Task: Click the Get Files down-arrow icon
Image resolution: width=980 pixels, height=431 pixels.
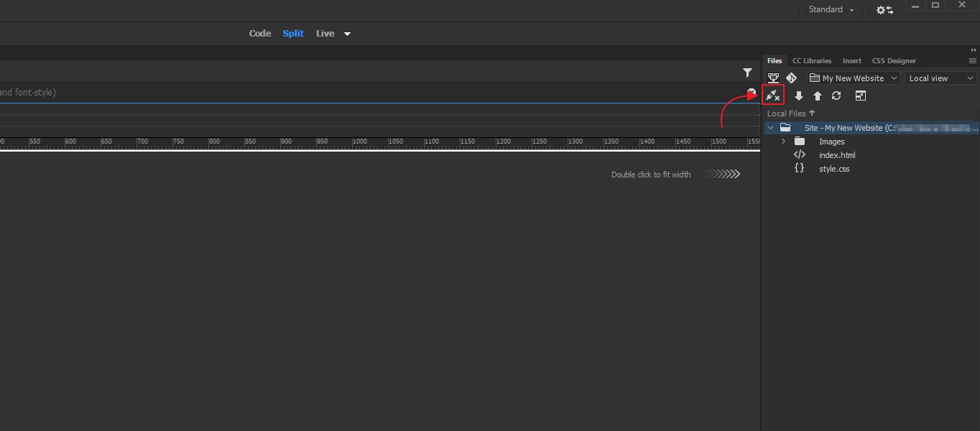Action: (x=799, y=96)
